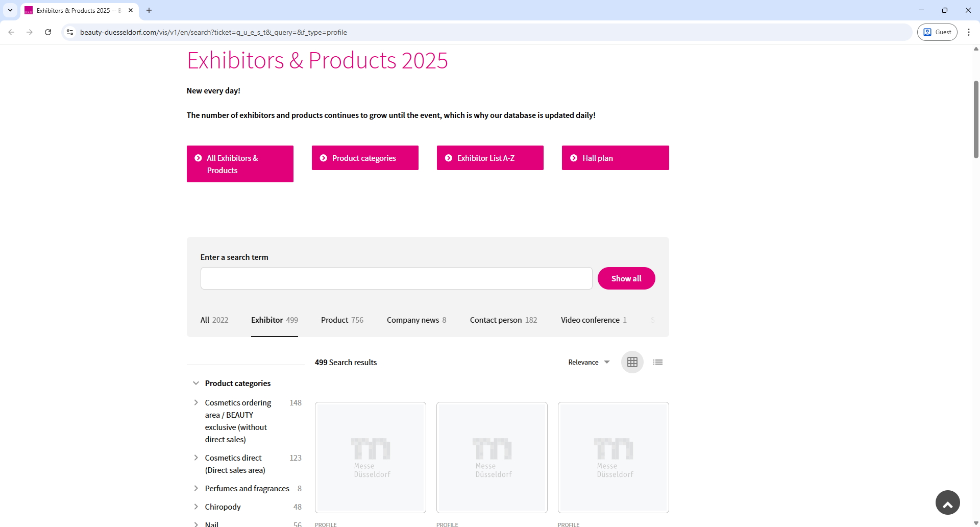
Task: Click the browser reload icon
Action: click(47, 32)
